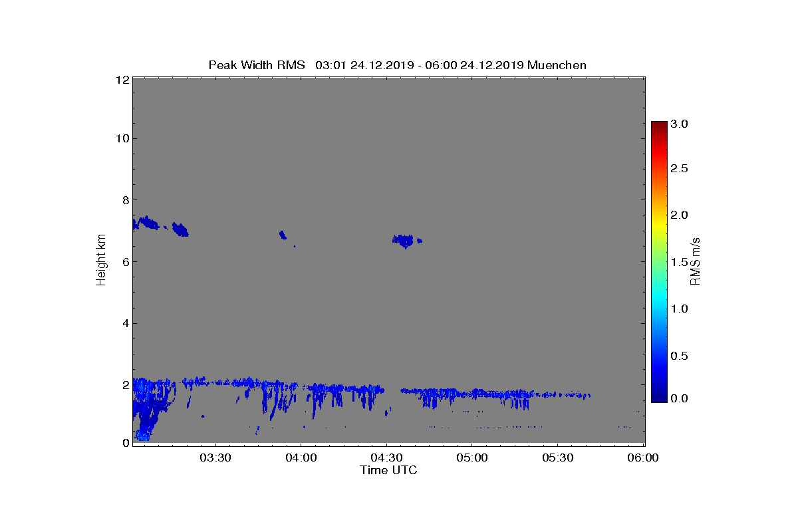Click the colorbar value 2.5

tap(679, 169)
